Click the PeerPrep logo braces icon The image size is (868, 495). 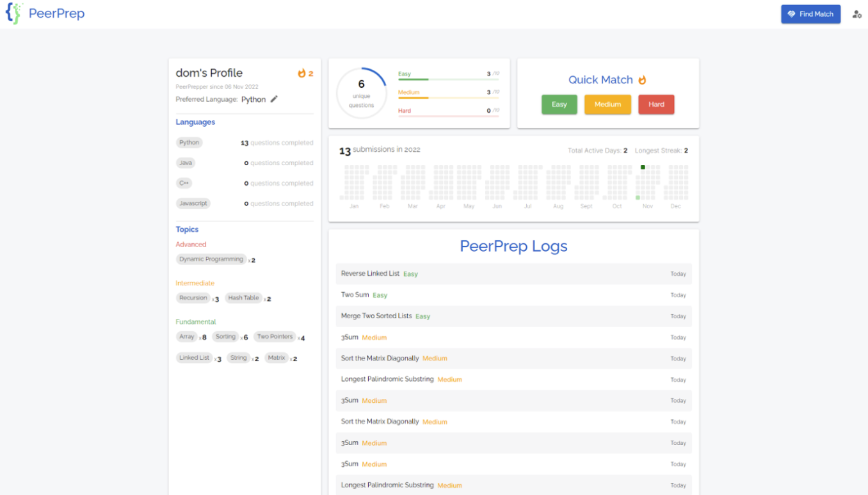(x=14, y=13)
